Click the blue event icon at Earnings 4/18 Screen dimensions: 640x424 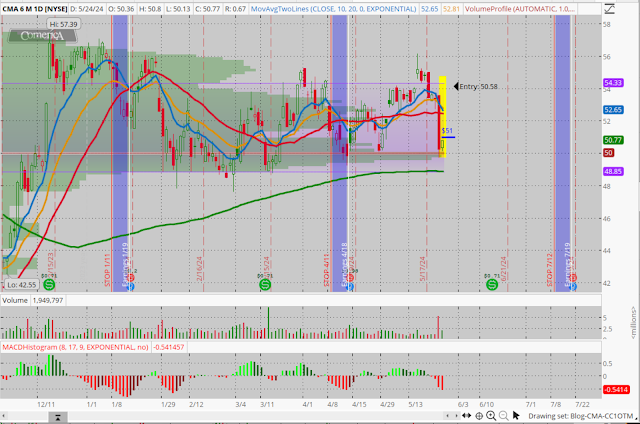click(350, 287)
